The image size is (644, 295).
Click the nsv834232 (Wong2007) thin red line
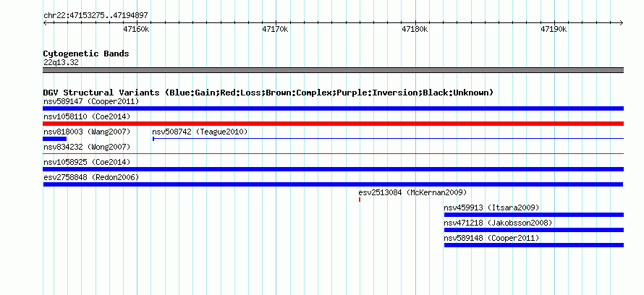333,154
